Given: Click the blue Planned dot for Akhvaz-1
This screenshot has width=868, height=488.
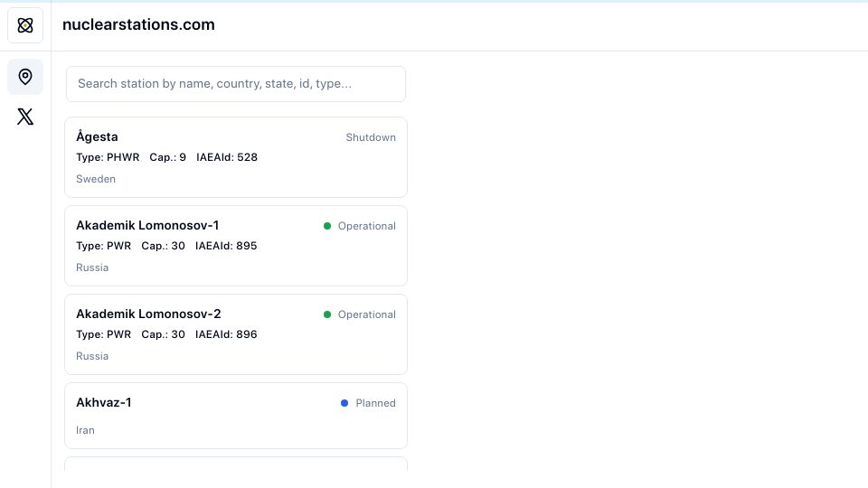Looking at the screenshot, I should pyautogui.click(x=344, y=403).
